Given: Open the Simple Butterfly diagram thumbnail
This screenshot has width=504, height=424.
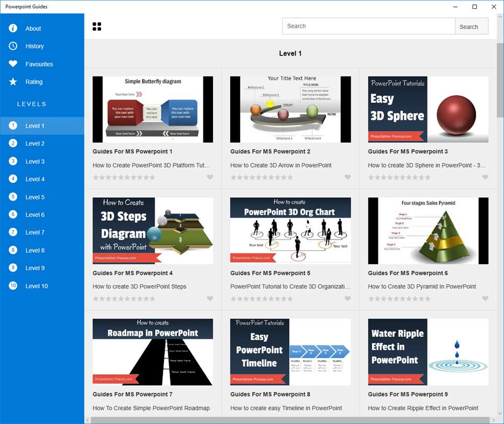Looking at the screenshot, I should point(153,109).
